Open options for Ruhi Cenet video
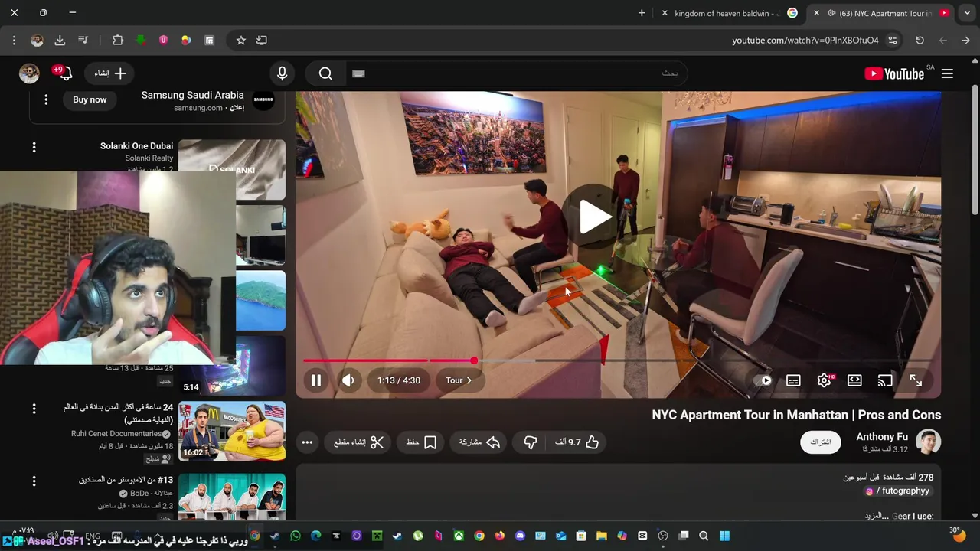The image size is (980, 551). (x=34, y=409)
